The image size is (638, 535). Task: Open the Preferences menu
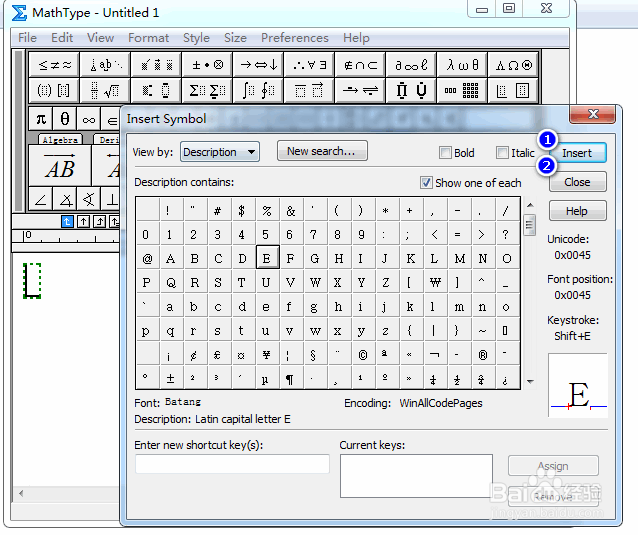click(295, 38)
